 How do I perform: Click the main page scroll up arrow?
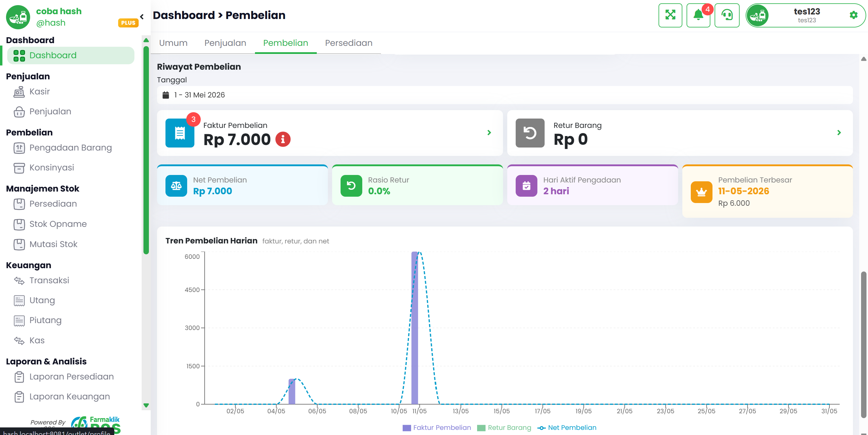click(863, 59)
